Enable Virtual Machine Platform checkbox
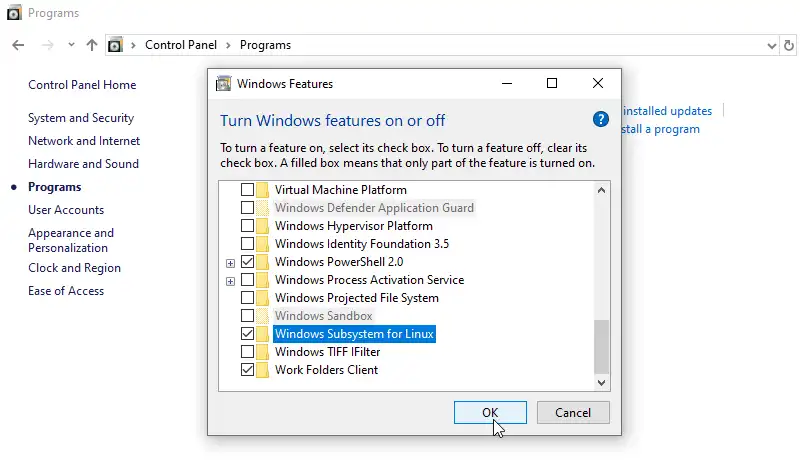 pos(247,190)
